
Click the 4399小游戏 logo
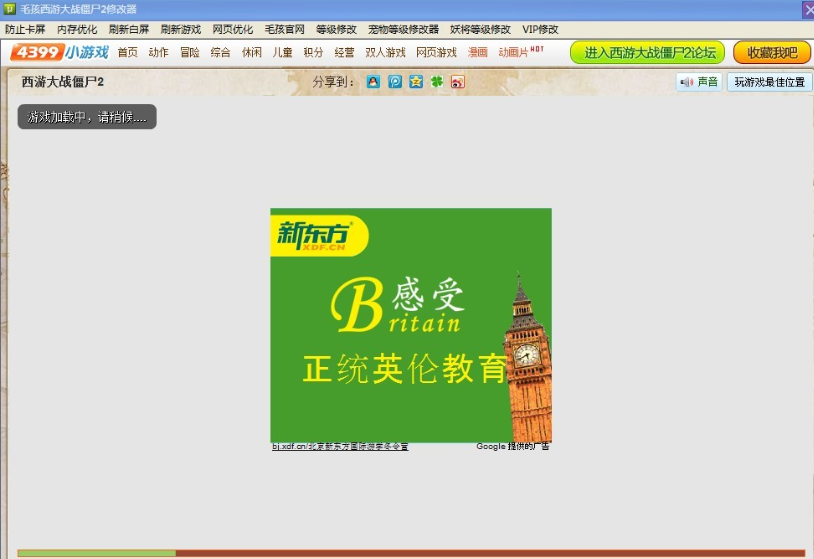(60, 52)
